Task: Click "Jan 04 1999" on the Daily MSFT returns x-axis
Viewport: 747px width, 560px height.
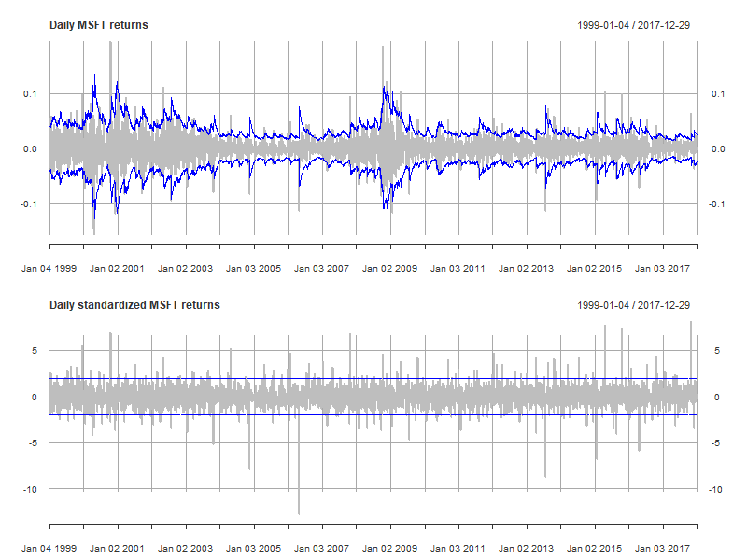Action: coord(49,269)
